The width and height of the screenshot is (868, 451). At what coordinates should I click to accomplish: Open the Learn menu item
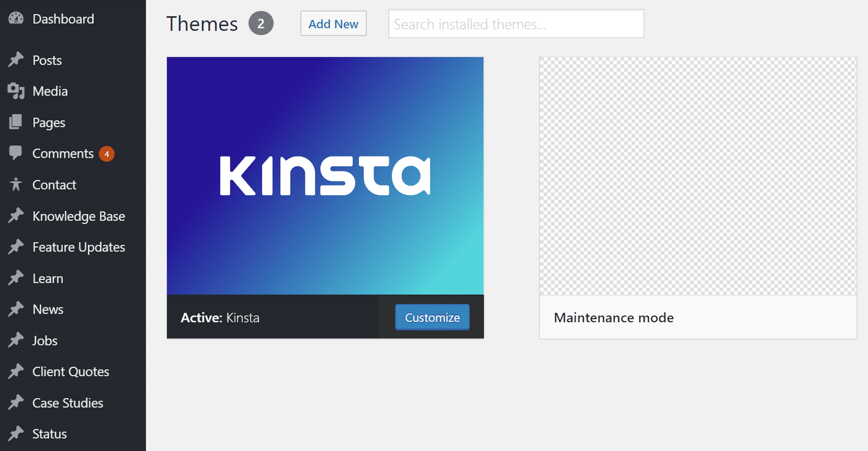tap(48, 278)
